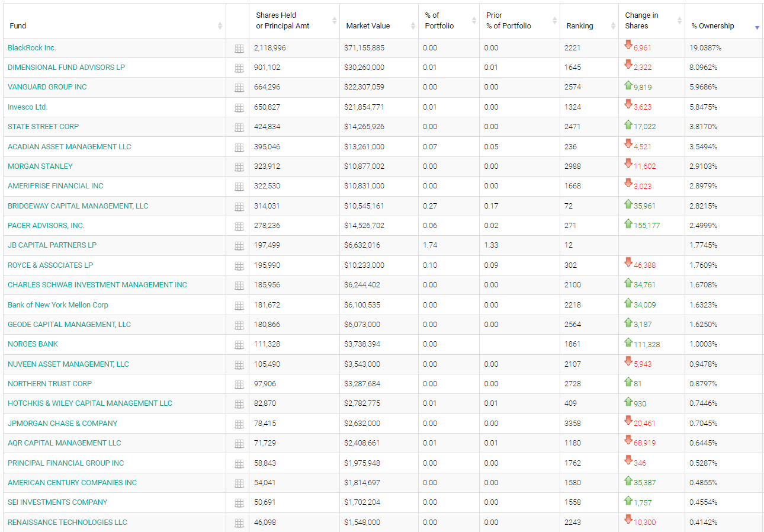Open grid icon for Bank of New York Mellon row

(239, 306)
